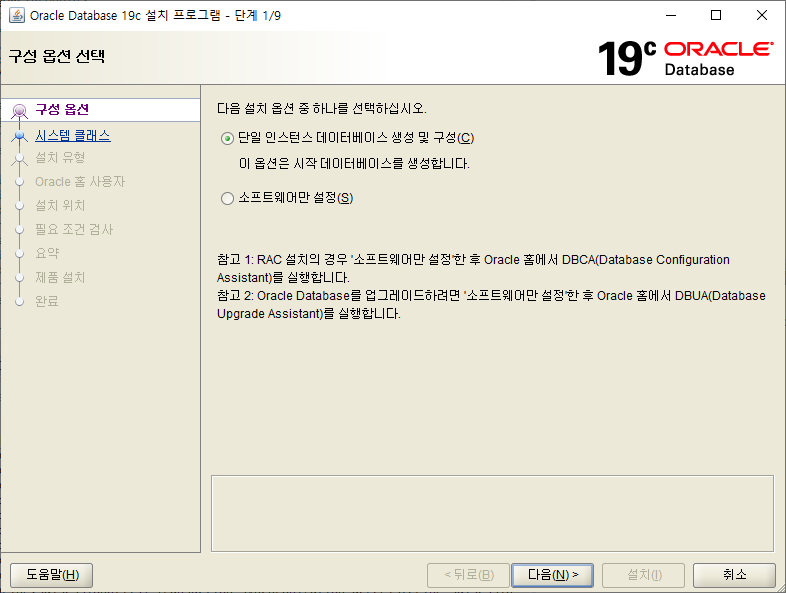Click the 구성 옵션 선택 page heading
Viewport: 786px width, 593px height.
57,56
